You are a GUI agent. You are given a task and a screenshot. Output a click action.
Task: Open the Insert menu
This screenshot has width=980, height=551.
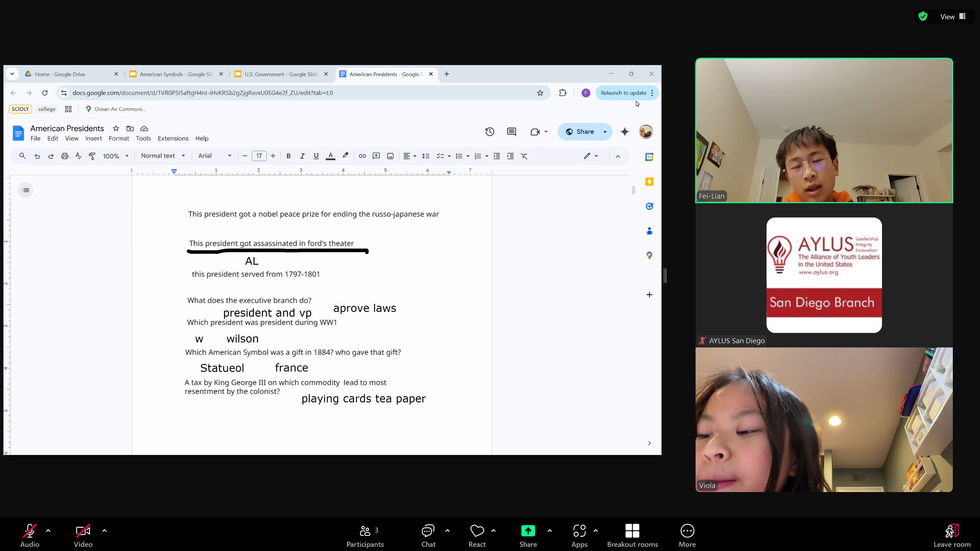(93, 139)
